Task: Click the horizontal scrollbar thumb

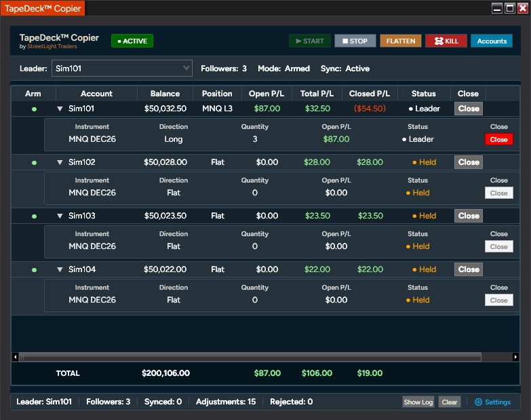Action: [250, 357]
